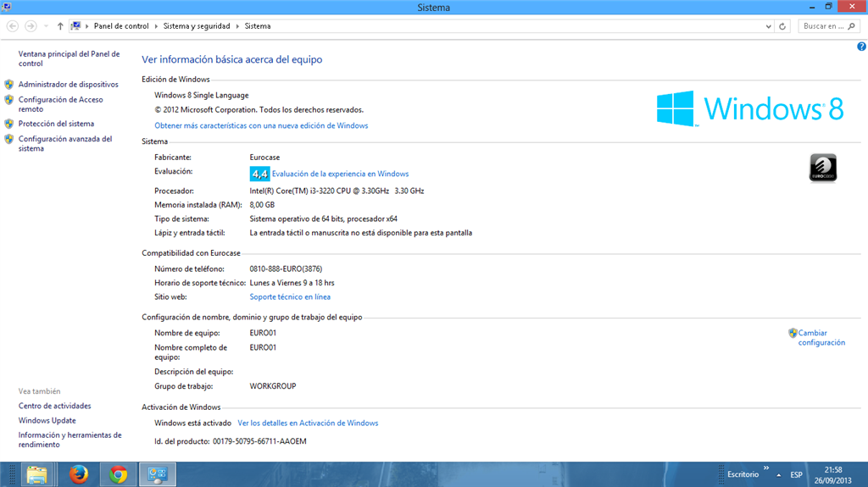Click shield icon beside Administrador de dispositivos

pos(8,84)
